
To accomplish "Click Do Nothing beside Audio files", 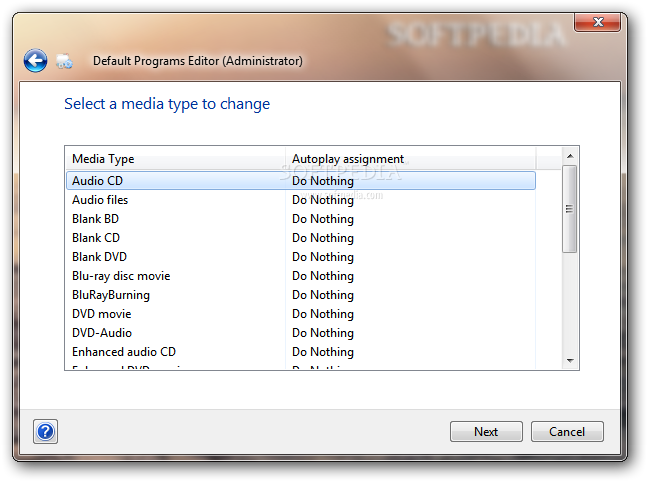I will [x=323, y=200].
